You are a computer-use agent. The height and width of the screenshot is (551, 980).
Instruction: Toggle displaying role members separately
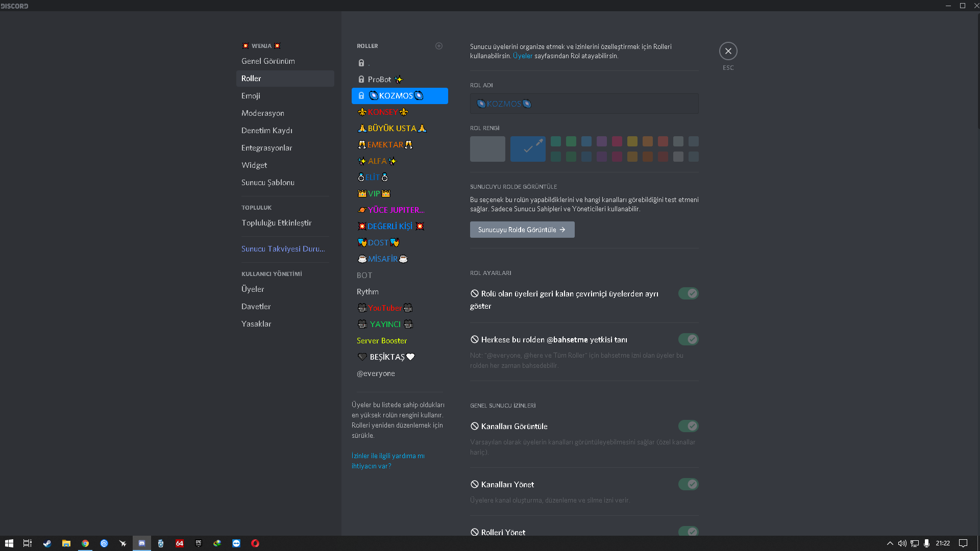click(x=688, y=293)
